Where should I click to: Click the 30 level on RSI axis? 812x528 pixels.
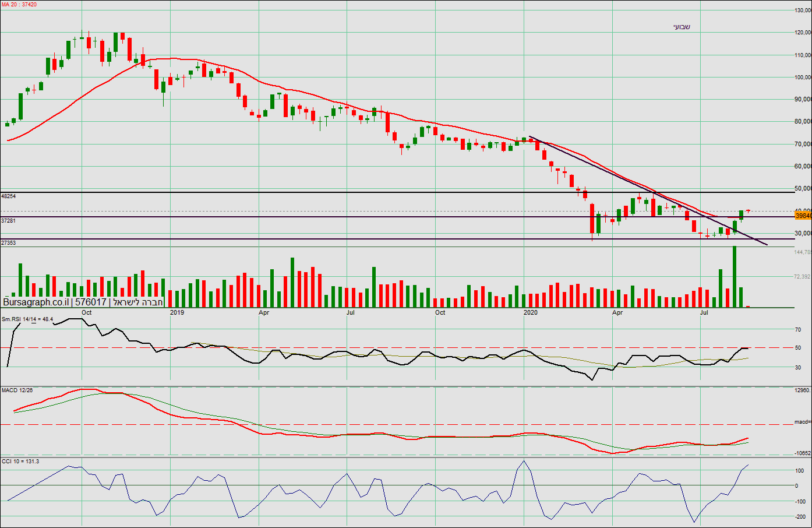pos(798,368)
